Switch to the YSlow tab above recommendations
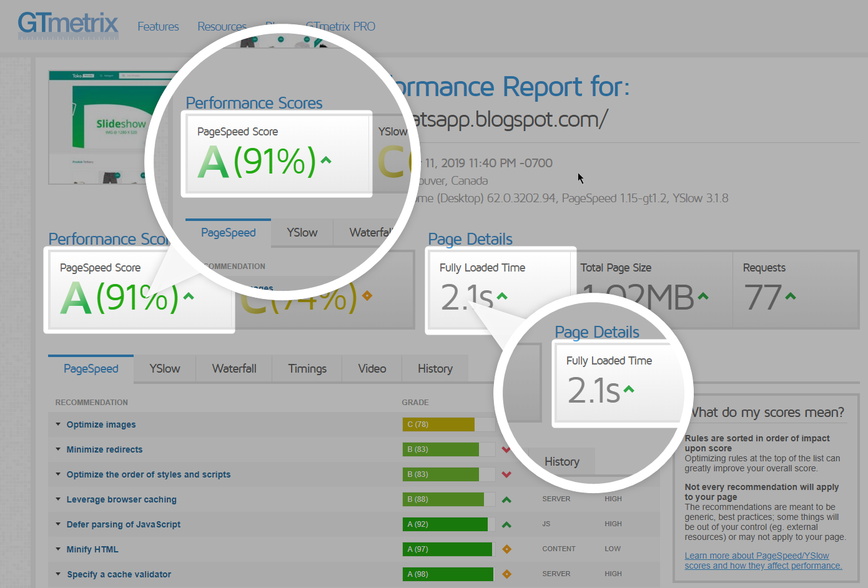 point(165,369)
